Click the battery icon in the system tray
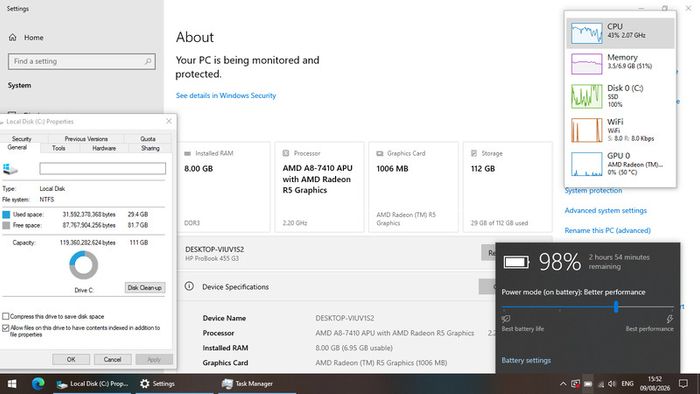The image size is (700, 394). tap(588, 384)
